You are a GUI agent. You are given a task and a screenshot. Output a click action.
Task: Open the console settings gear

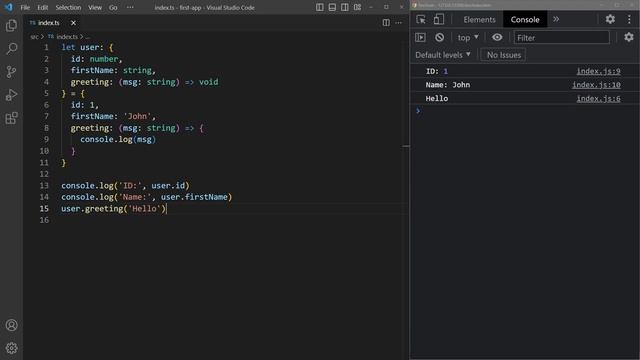click(x=629, y=37)
